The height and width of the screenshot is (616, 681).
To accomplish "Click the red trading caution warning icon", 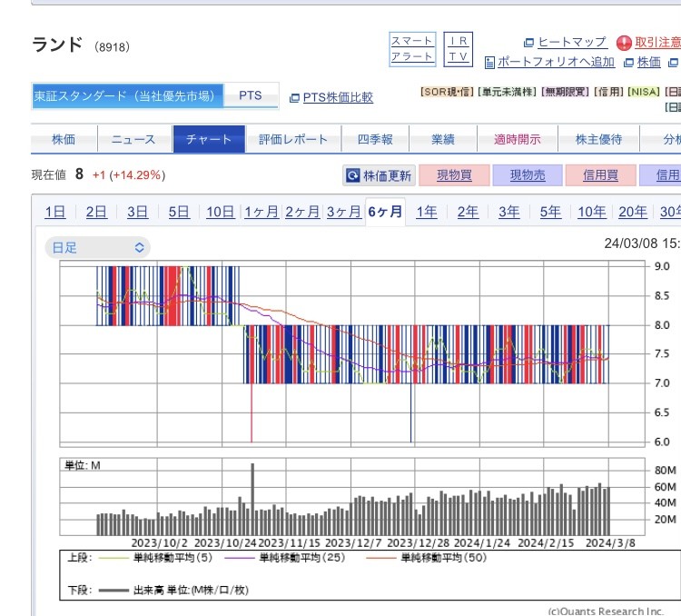I will pyautogui.click(x=624, y=43).
